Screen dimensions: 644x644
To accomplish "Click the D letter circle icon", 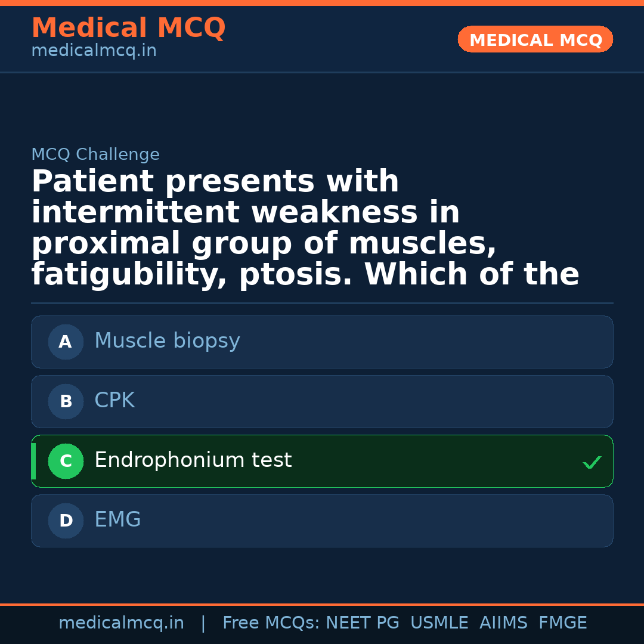I will pyautogui.click(x=66, y=521).
